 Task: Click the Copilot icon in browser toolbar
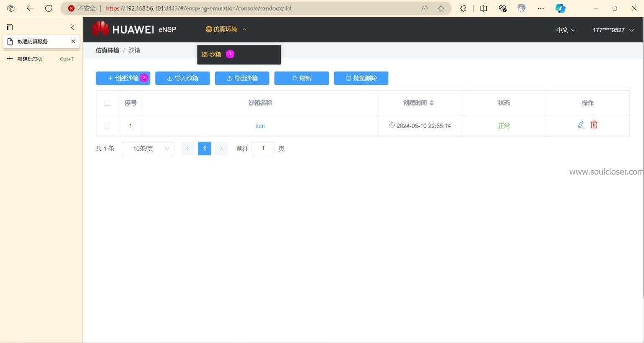(x=561, y=8)
